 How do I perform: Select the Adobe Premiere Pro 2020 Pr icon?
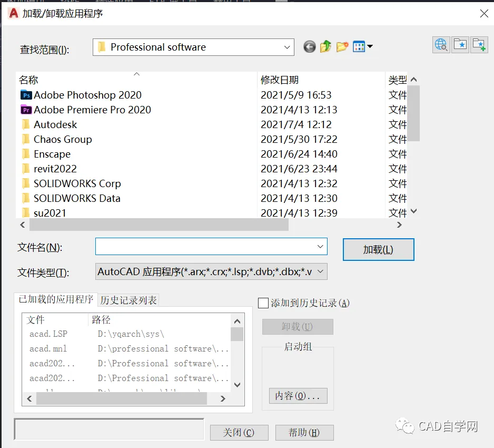point(26,110)
